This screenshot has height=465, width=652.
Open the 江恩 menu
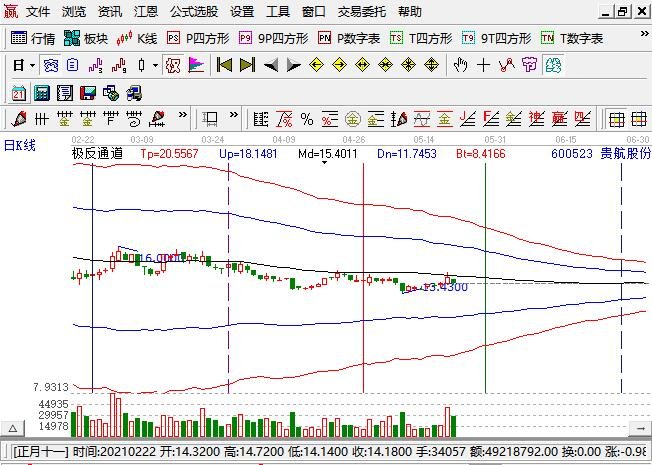click(x=146, y=12)
